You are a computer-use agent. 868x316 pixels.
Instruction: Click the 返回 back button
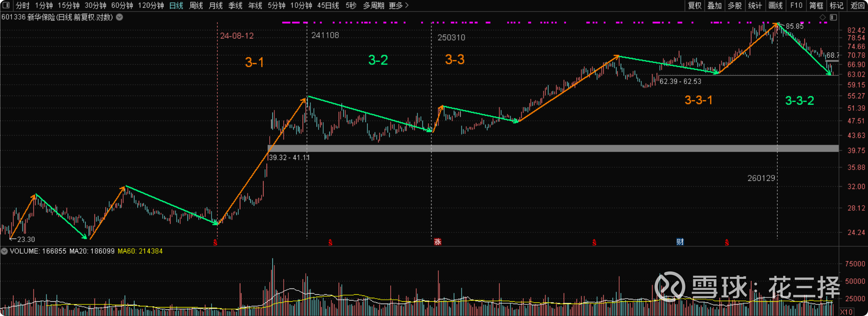tap(857, 5)
